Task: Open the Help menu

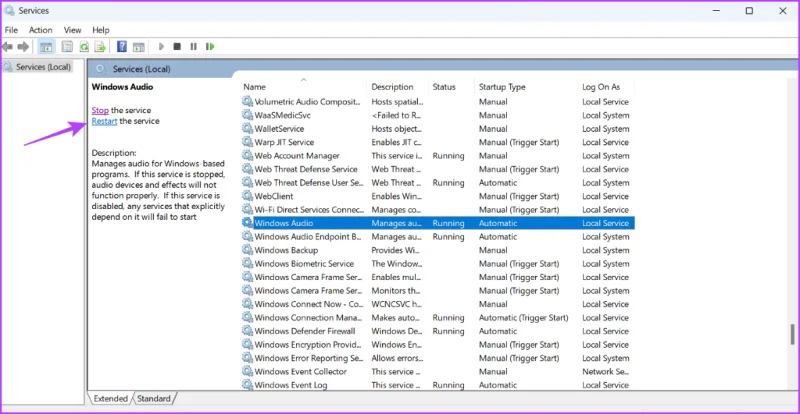Action: point(101,30)
